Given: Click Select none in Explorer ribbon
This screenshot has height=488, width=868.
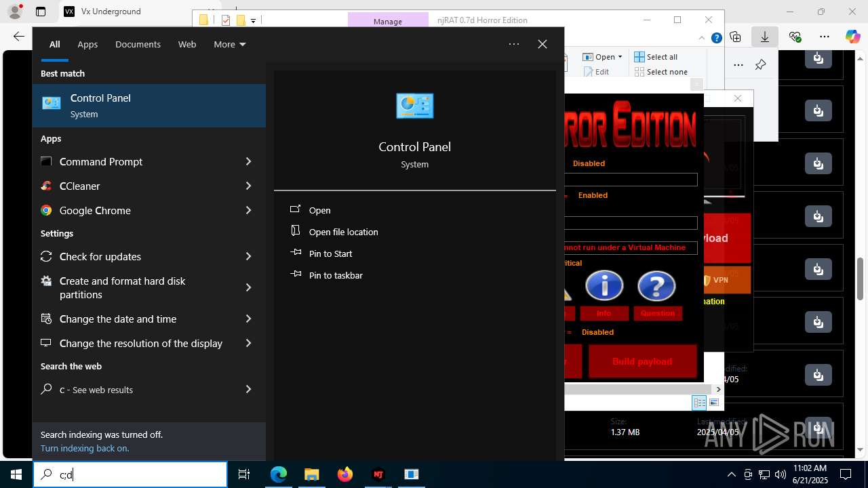Looking at the screenshot, I should [x=660, y=72].
